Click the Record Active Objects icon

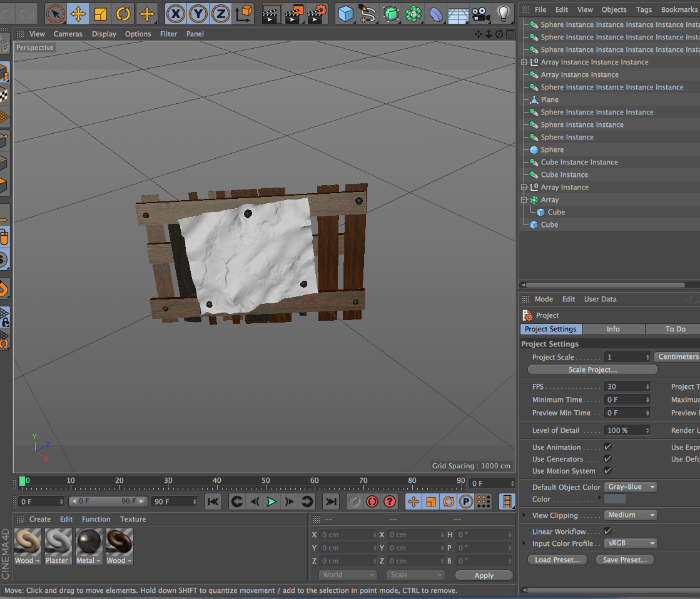[x=373, y=501]
